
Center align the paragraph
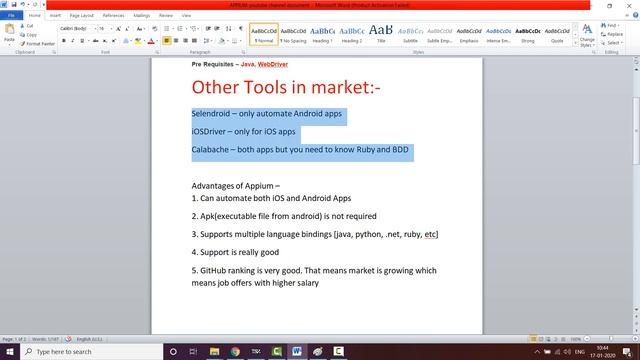coord(176,41)
